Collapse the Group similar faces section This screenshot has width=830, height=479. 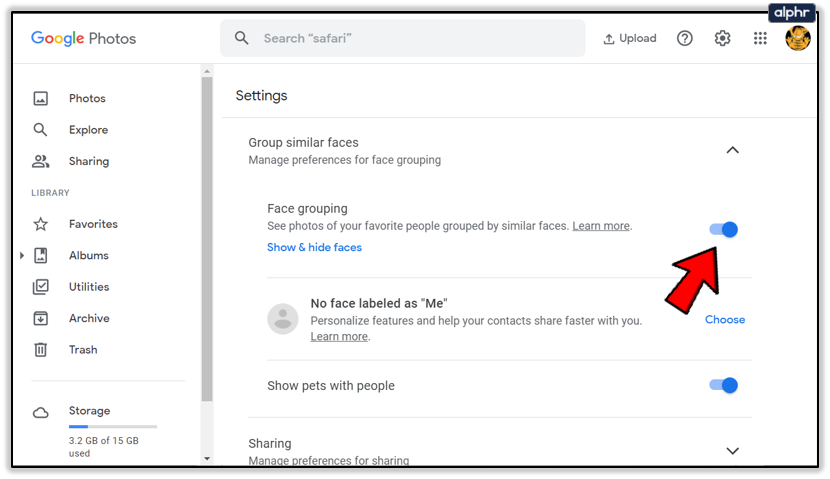732,150
